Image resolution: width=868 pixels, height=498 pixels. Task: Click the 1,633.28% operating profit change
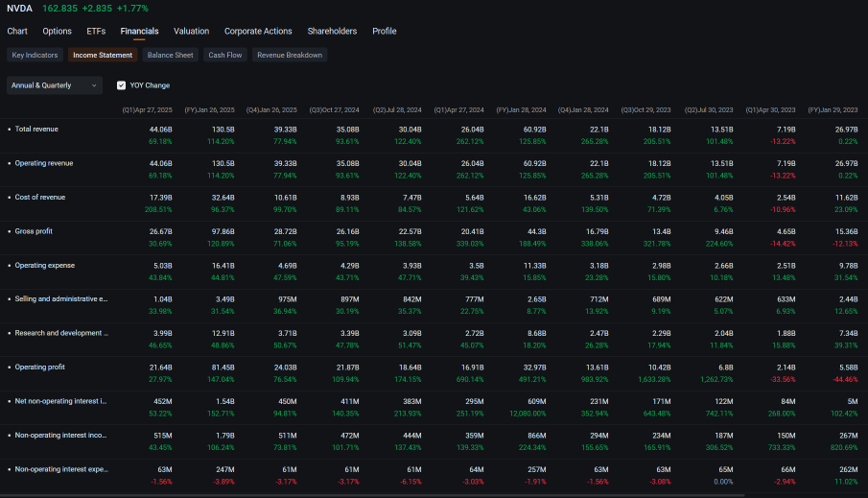point(654,379)
